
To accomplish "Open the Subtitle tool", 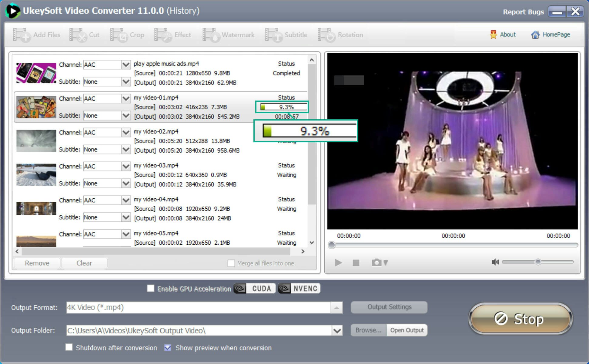I will pos(286,35).
